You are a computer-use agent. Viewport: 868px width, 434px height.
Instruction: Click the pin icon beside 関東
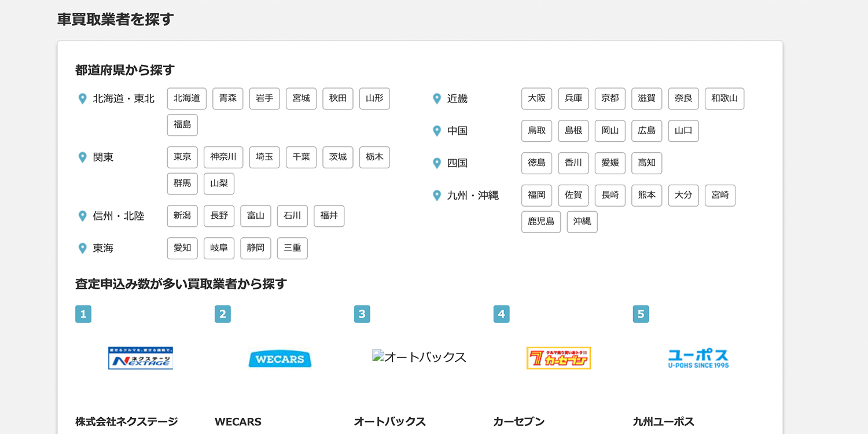pyautogui.click(x=82, y=157)
